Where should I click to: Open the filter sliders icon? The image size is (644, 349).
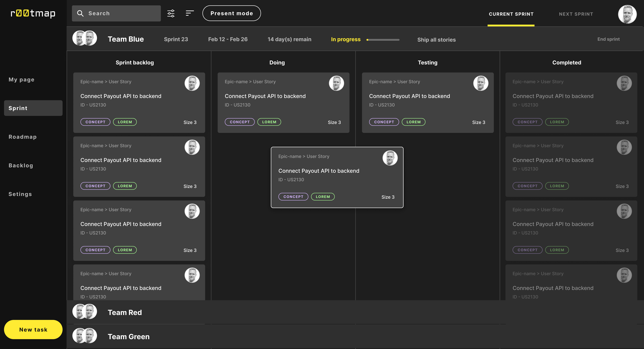171,13
